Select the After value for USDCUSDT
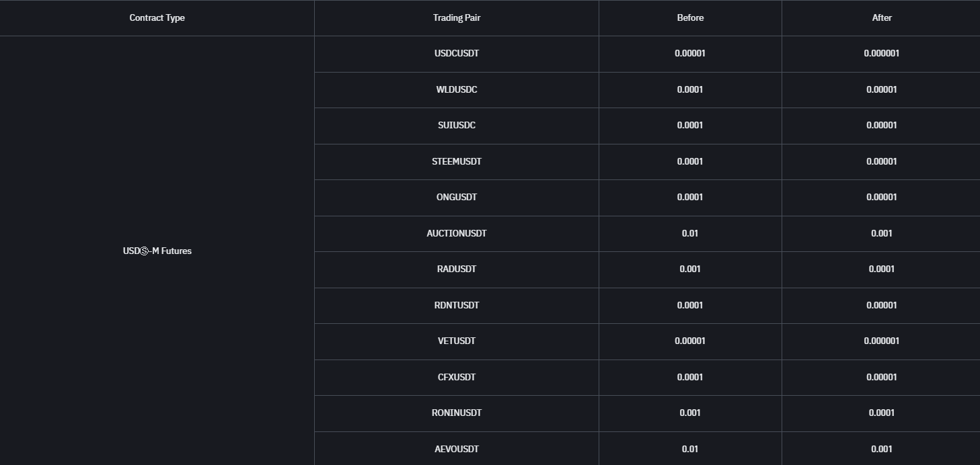Viewport: 980px width, 465px height. click(x=881, y=54)
